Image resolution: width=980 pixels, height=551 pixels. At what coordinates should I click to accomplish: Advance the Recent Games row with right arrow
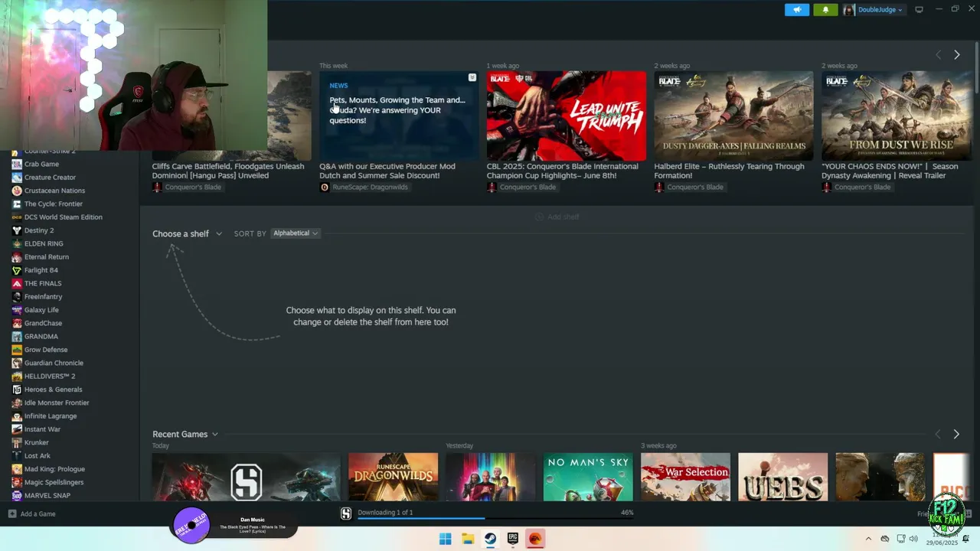coord(955,434)
